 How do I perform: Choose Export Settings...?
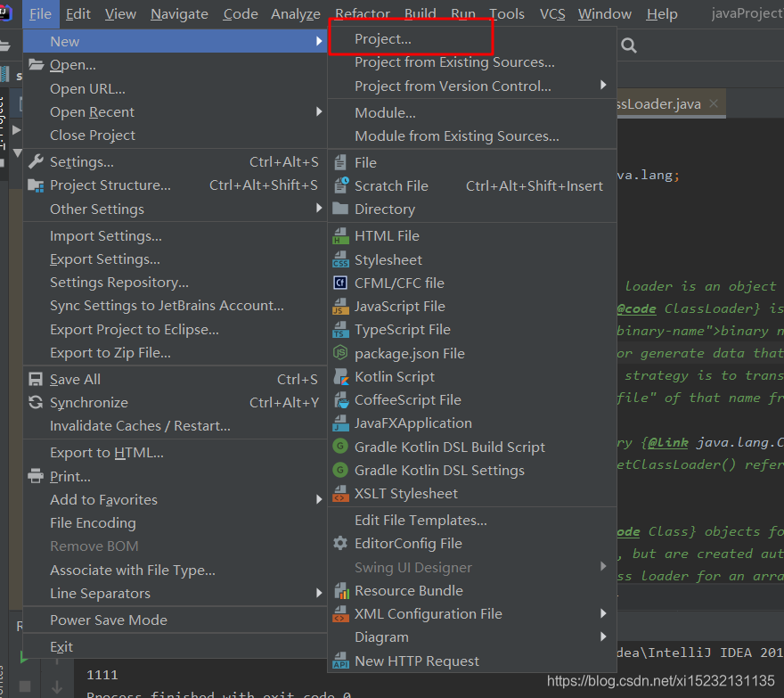(175, 259)
